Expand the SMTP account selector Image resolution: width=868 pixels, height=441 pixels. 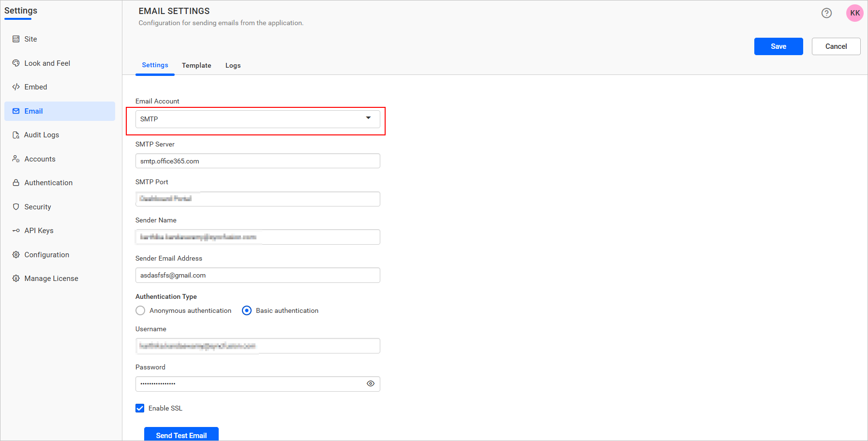[369, 118]
